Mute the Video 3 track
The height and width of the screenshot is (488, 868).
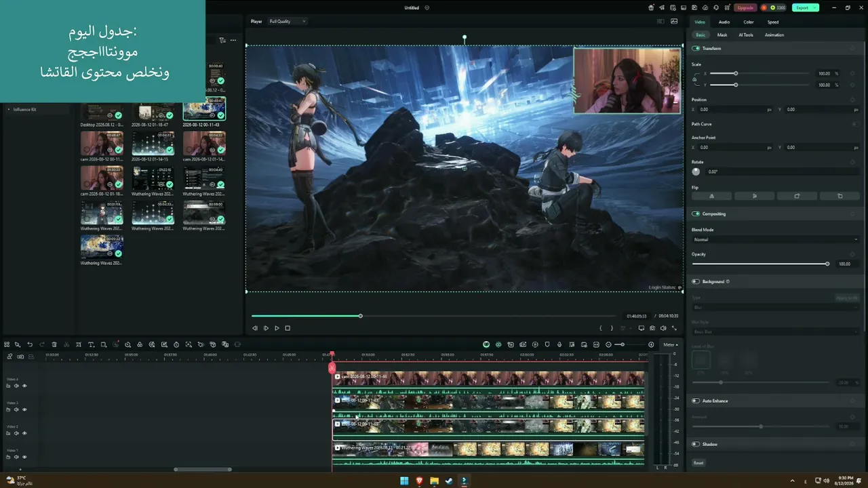[16, 409]
